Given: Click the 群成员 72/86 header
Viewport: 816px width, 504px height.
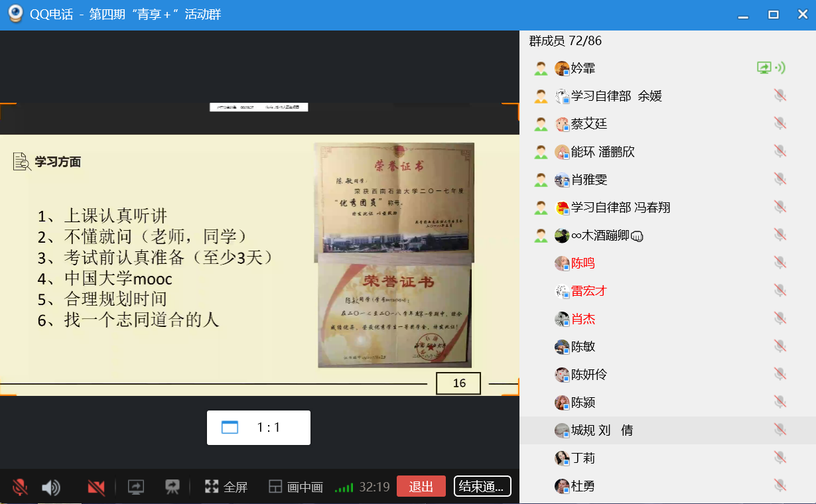Looking at the screenshot, I should pos(565,41).
